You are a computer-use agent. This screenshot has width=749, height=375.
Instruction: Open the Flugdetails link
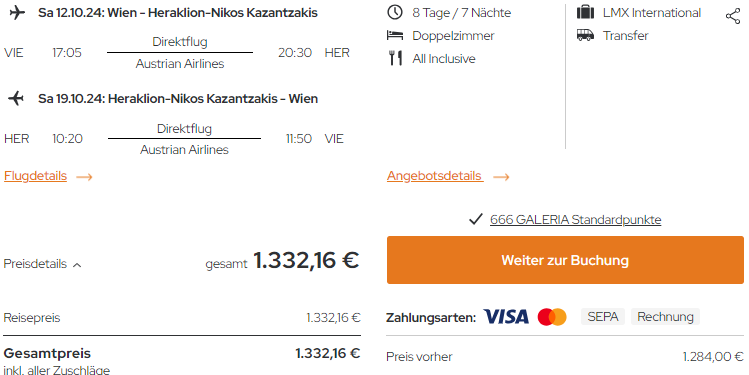[x=35, y=176]
